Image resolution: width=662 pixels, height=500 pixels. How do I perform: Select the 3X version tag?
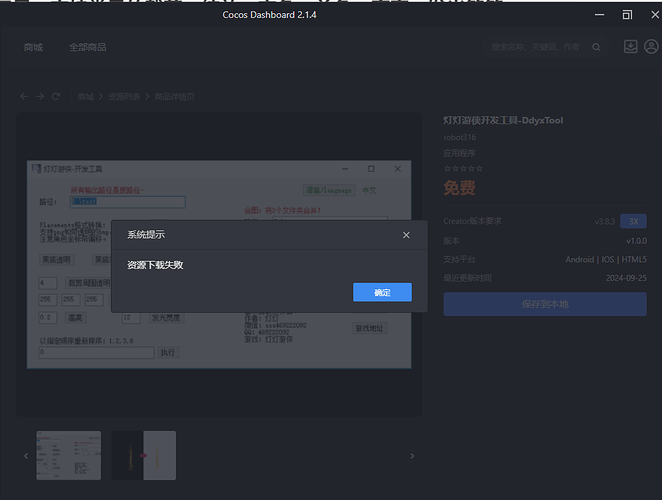click(x=633, y=221)
